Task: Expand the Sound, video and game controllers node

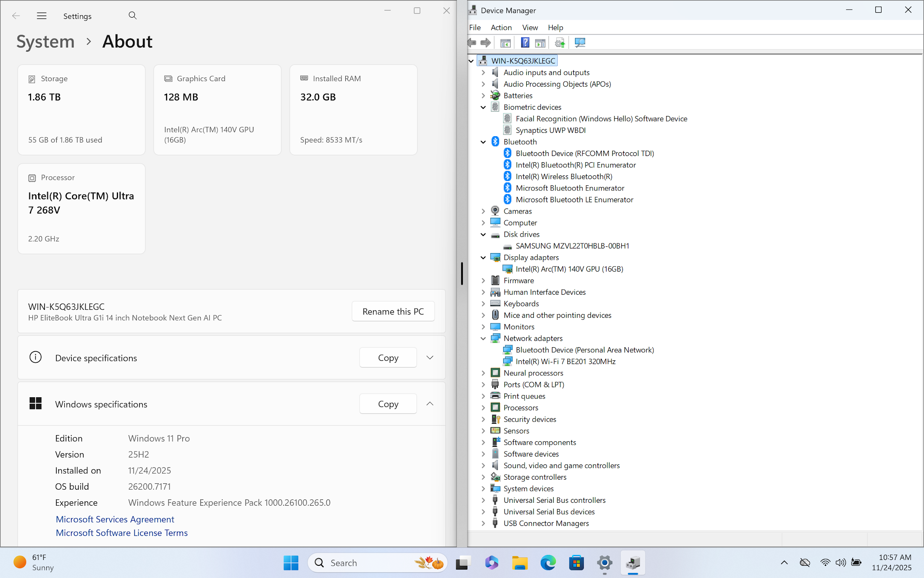Action: point(483,465)
